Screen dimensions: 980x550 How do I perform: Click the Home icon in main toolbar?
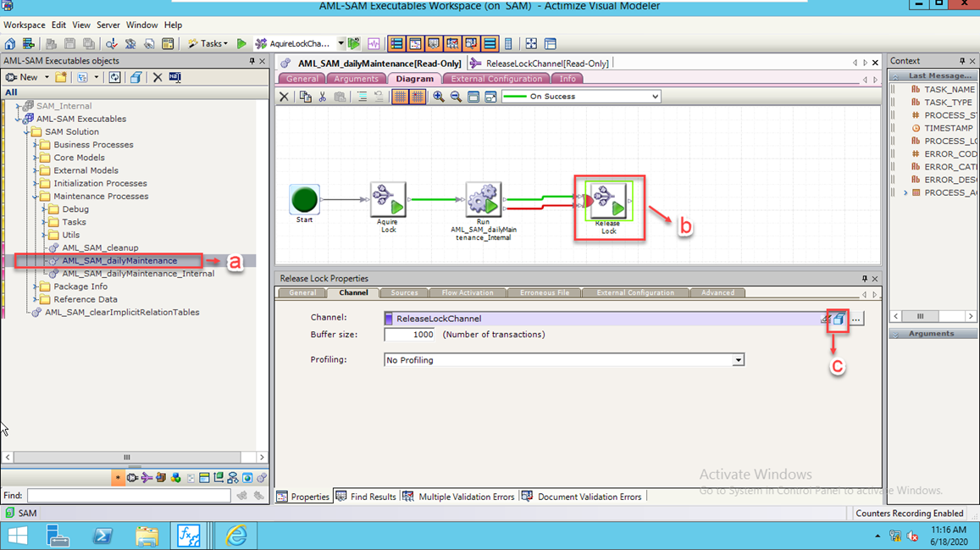tap(10, 44)
